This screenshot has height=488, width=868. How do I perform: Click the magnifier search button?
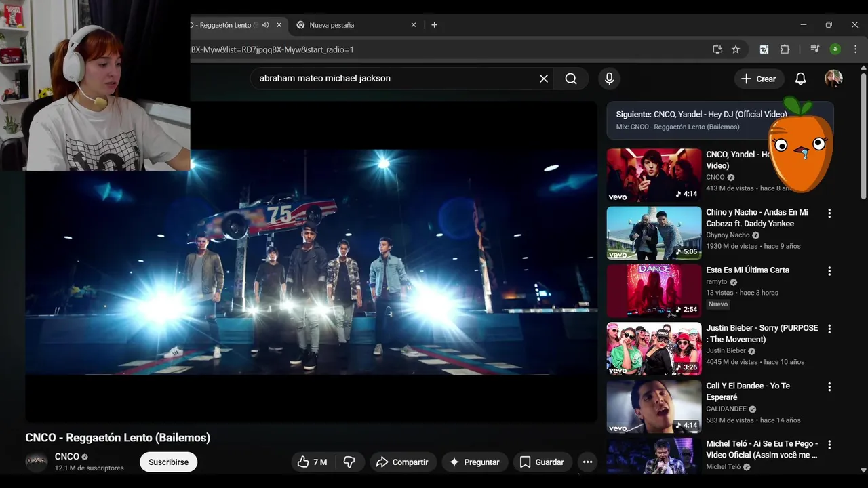coord(571,79)
